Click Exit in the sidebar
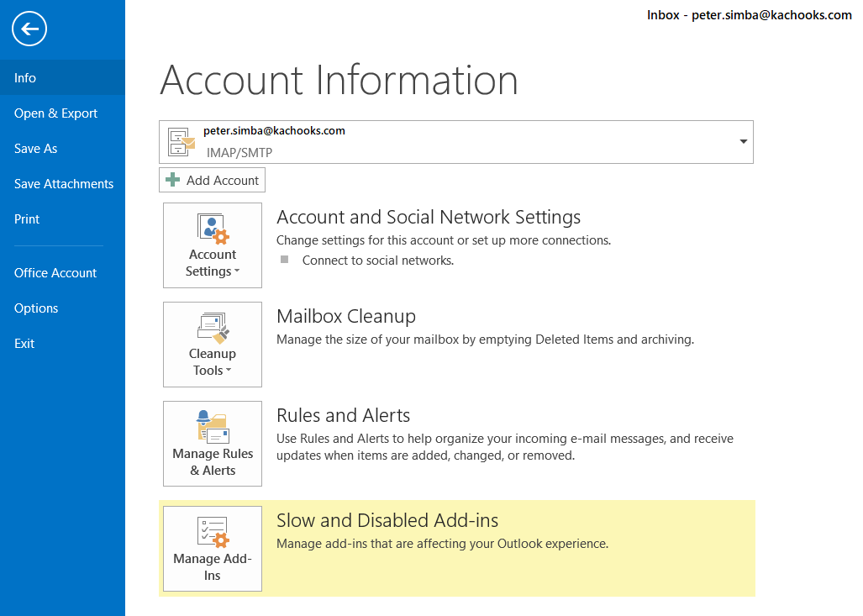The width and height of the screenshot is (863, 616). [x=62, y=343]
